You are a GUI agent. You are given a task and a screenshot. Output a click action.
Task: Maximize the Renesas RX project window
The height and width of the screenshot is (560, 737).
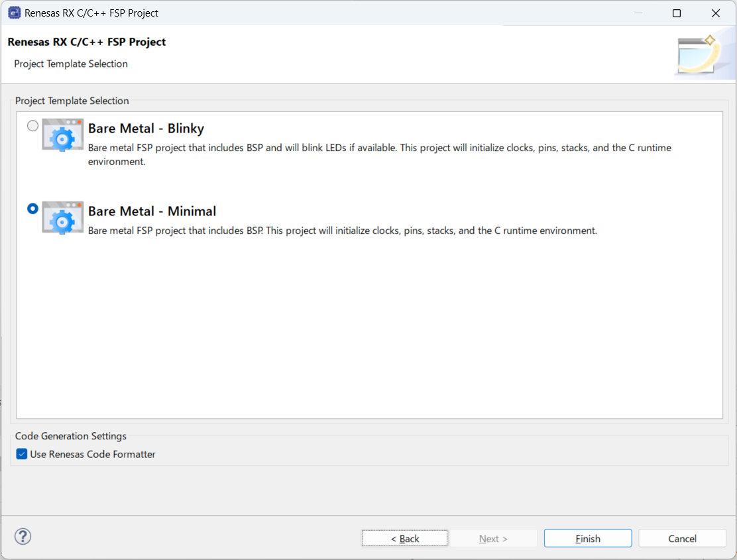point(677,13)
